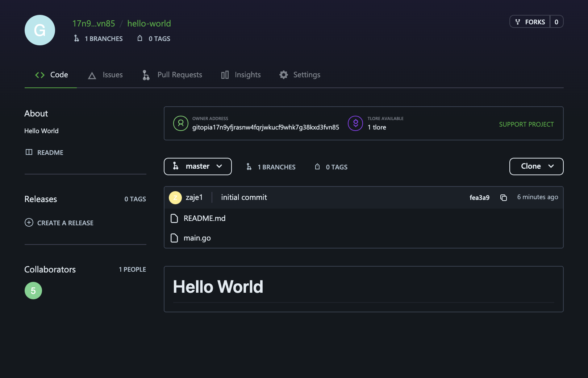Open owner profile 17n9...vn85 link

pos(93,24)
